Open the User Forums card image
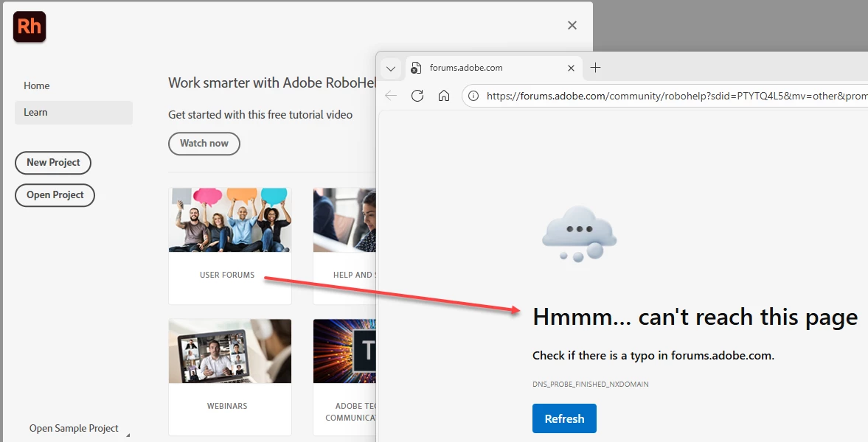The width and height of the screenshot is (868, 442). click(x=230, y=220)
